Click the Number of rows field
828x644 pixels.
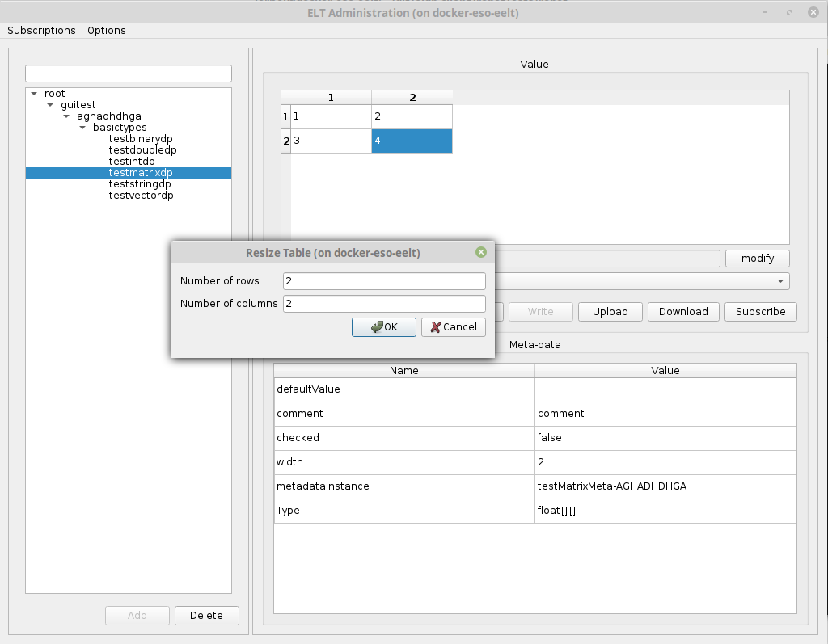coord(384,281)
